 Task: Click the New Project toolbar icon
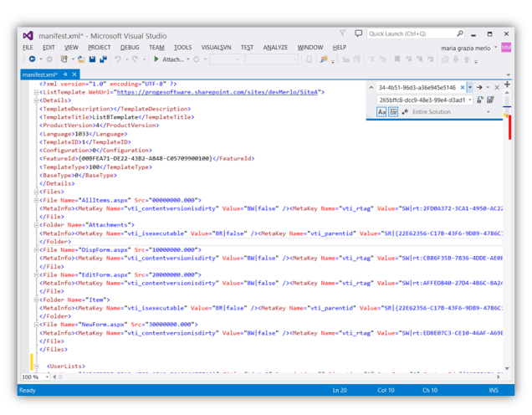click(64, 59)
